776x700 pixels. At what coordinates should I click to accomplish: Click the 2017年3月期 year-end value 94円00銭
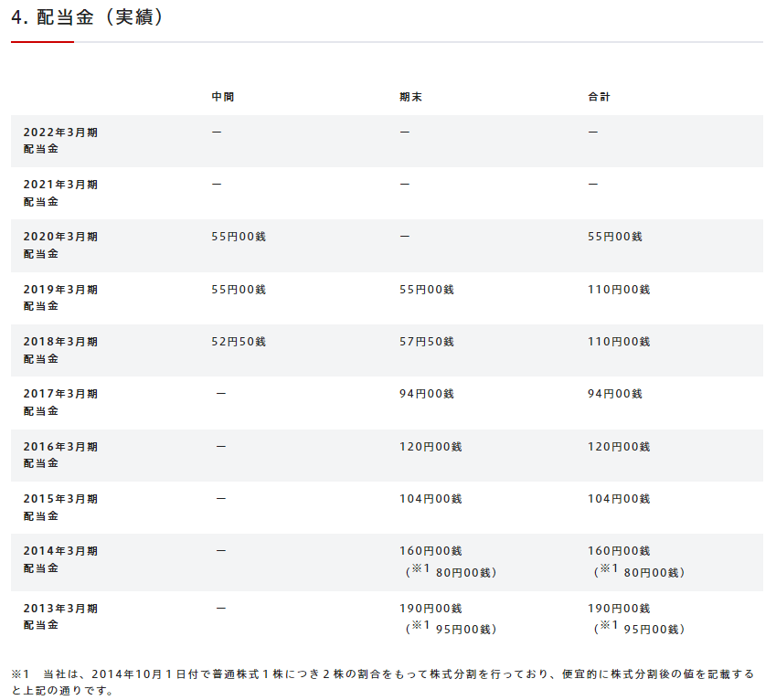pyautogui.click(x=427, y=394)
